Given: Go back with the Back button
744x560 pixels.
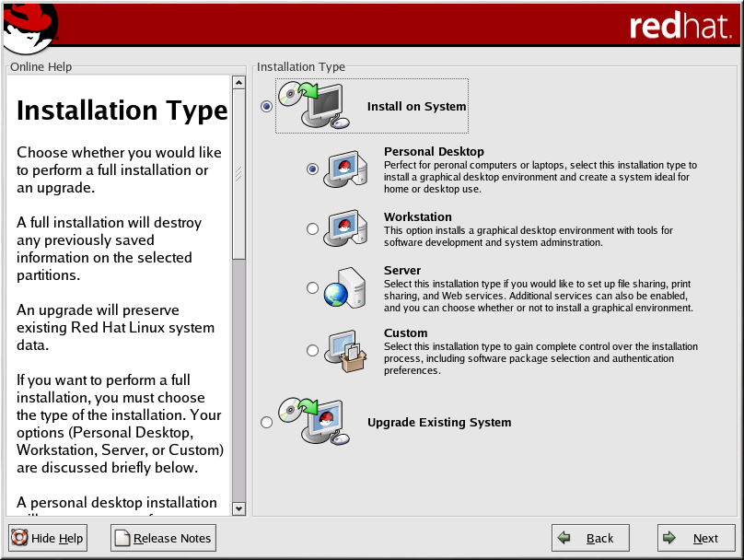Looking at the screenshot, I should click(x=590, y=538).
